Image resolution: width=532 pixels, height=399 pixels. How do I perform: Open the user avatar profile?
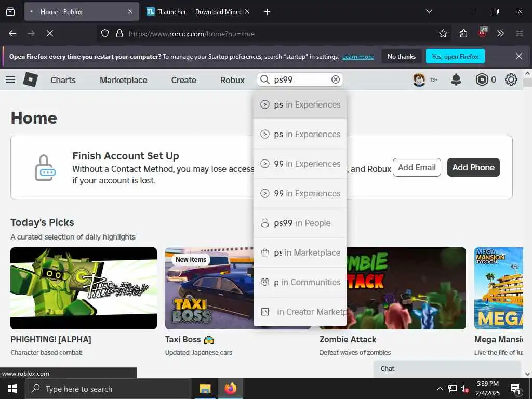[x=419, y=79]
